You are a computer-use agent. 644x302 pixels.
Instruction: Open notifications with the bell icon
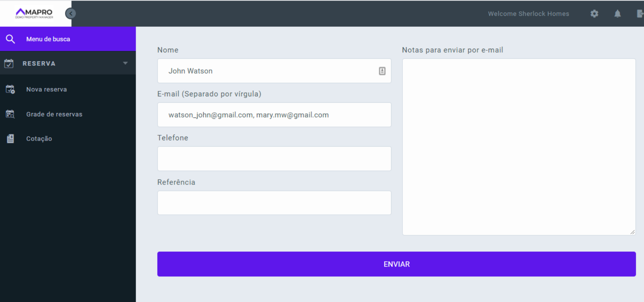click(x=618, y=13)
